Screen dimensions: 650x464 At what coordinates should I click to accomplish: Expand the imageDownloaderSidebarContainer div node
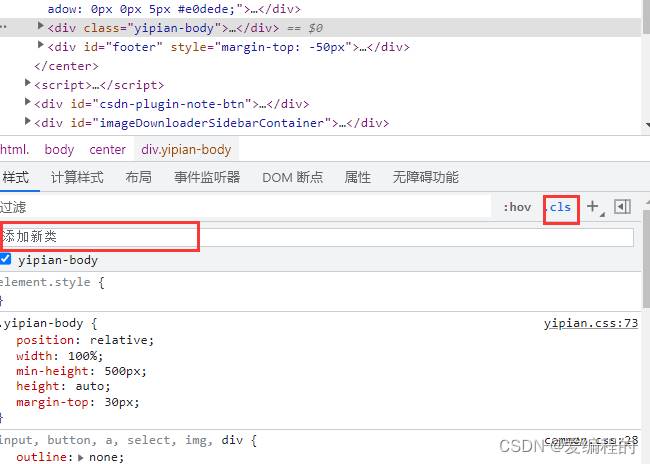27,121
